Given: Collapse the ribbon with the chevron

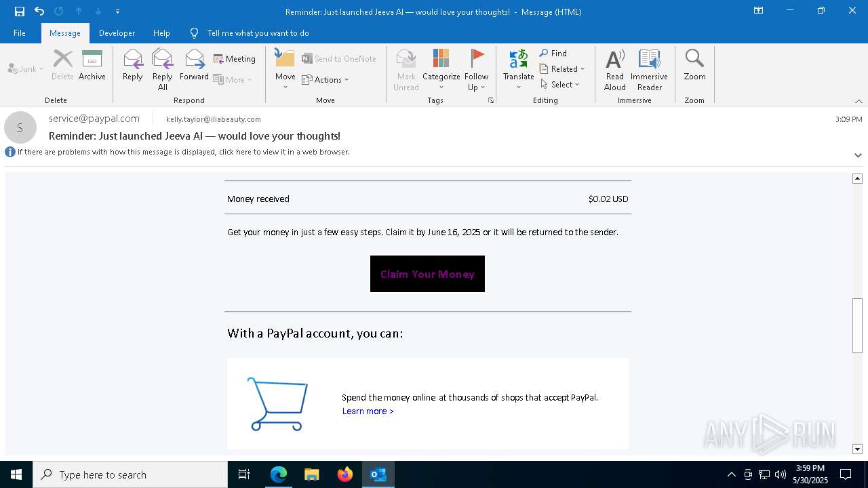Looking at the screenshot, I should coord(859,101).
